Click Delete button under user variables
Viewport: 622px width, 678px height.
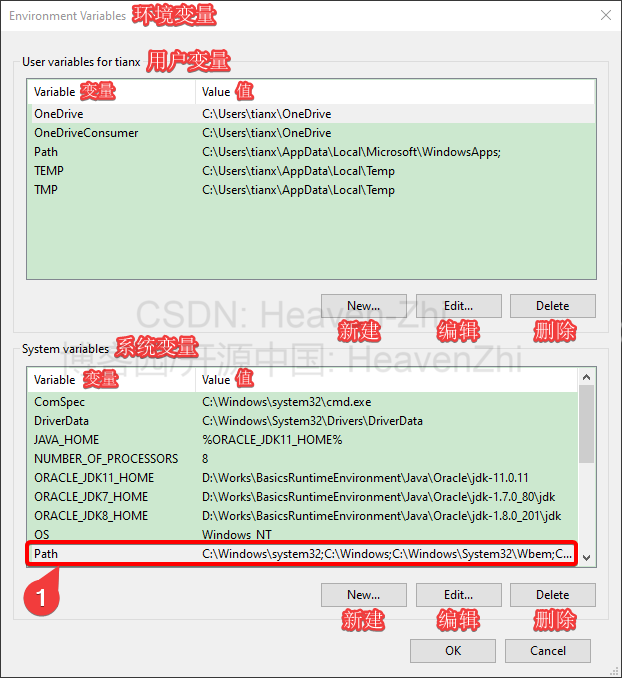[x=552, y=306]
